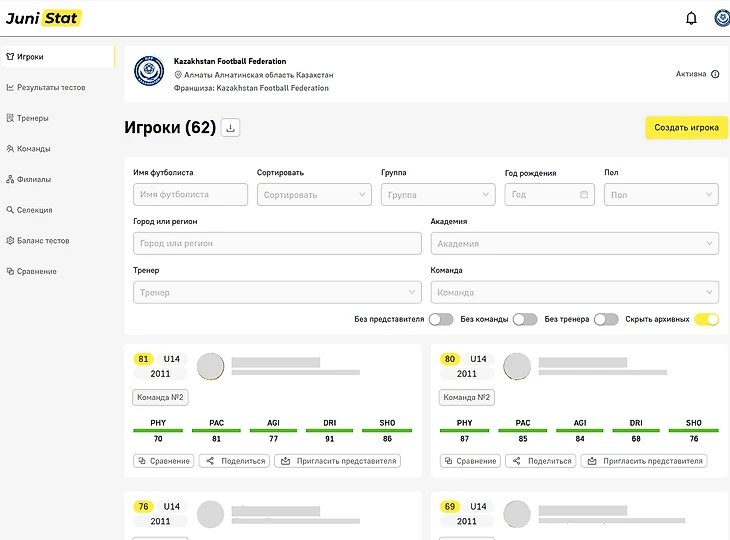Viewport: 730px width, 540px height.
Task: Click the info icon next to Активна
Action: pyautogui.click(x=715, y=74)
